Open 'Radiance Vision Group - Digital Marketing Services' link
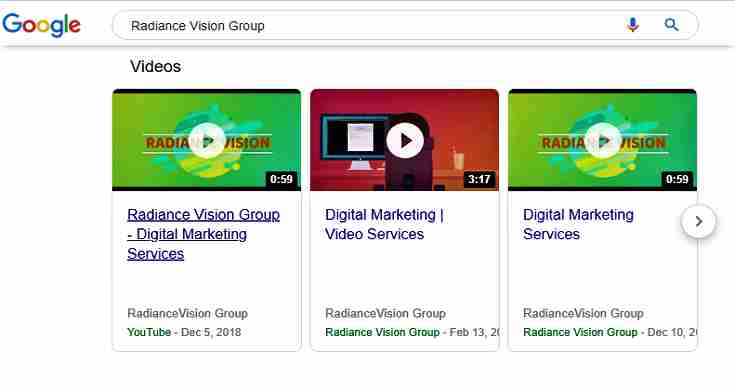This screenshot has width=735, height=385. tap(203, 234)
